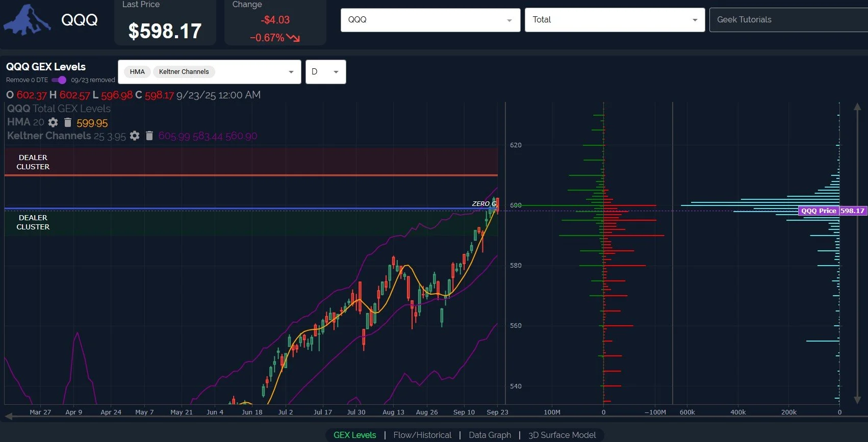Toggle the Remove 0 DTE switch
This screenshot has height=442, width=868.
coord(59,80)
